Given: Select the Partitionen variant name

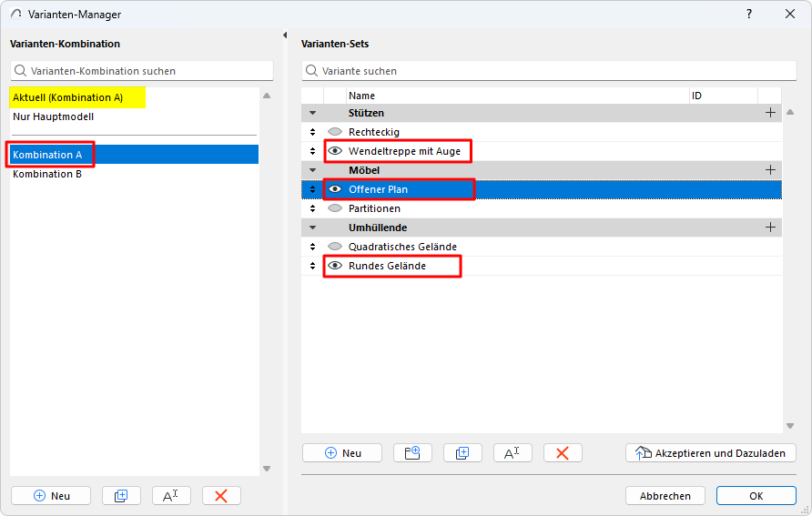Looking at the screenshot, I should coord(374,208).
